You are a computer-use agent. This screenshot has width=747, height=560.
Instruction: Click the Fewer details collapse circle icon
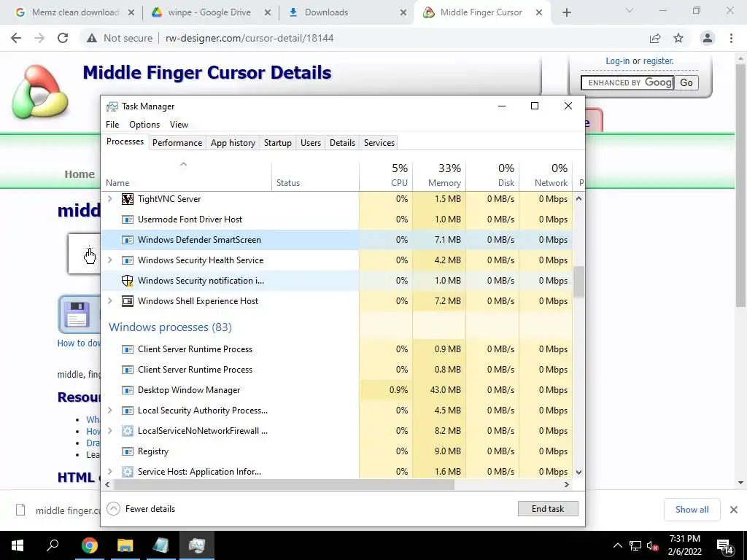click(x=113, y=509)
